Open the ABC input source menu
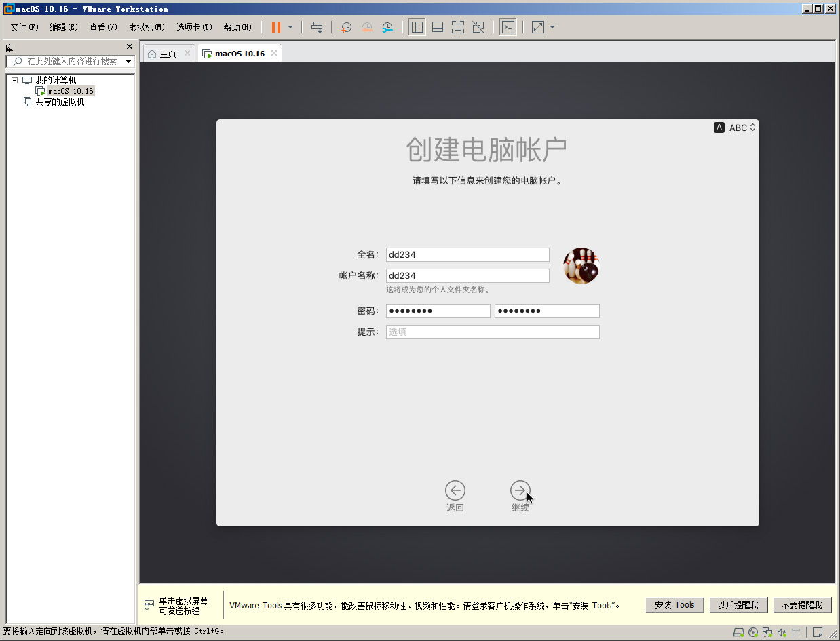The image size is (840, 641). [735, 128]
